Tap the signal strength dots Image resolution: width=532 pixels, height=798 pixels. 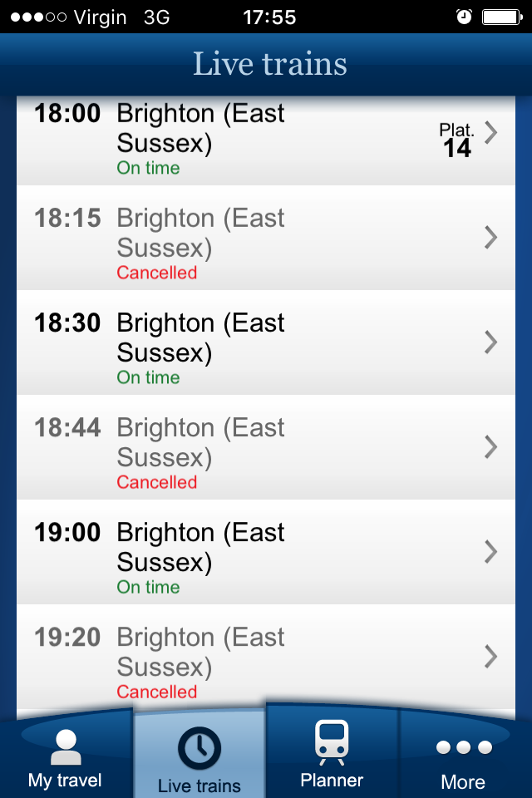38,17
